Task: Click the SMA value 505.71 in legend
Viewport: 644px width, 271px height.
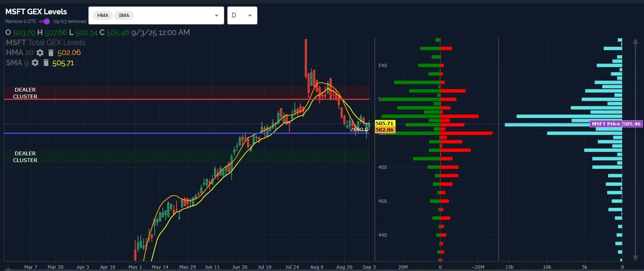Action: [x=63, y=63]
